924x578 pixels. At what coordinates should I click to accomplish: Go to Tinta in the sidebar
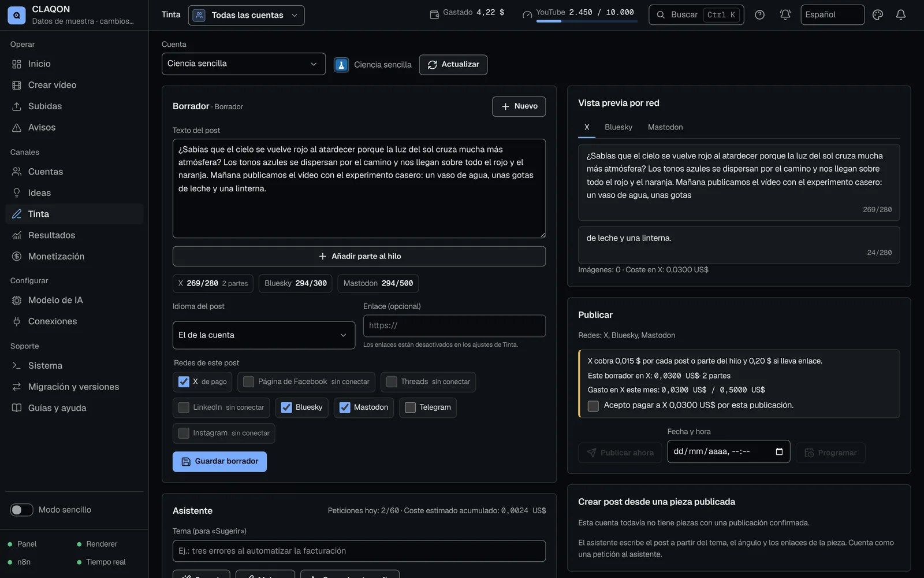[x=74, y=214]
